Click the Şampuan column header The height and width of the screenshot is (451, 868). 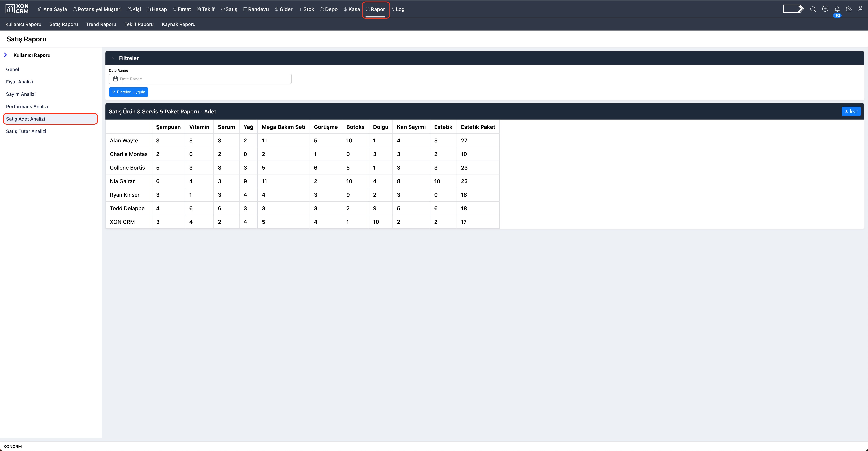(x=168, y=127)
